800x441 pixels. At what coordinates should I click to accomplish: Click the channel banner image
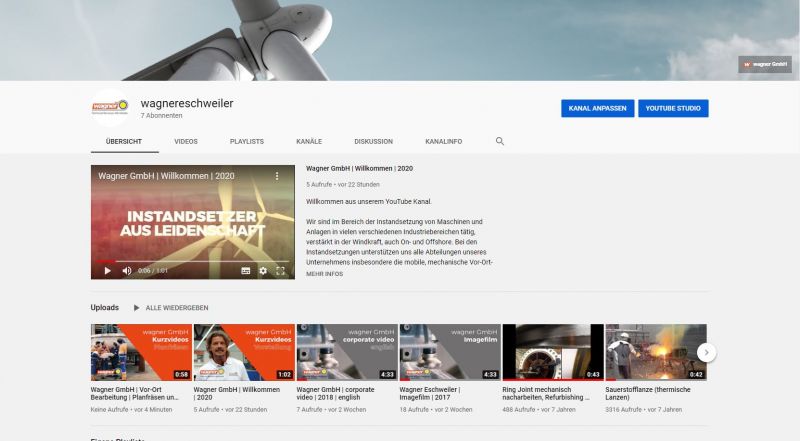click(x=400, y=40)
